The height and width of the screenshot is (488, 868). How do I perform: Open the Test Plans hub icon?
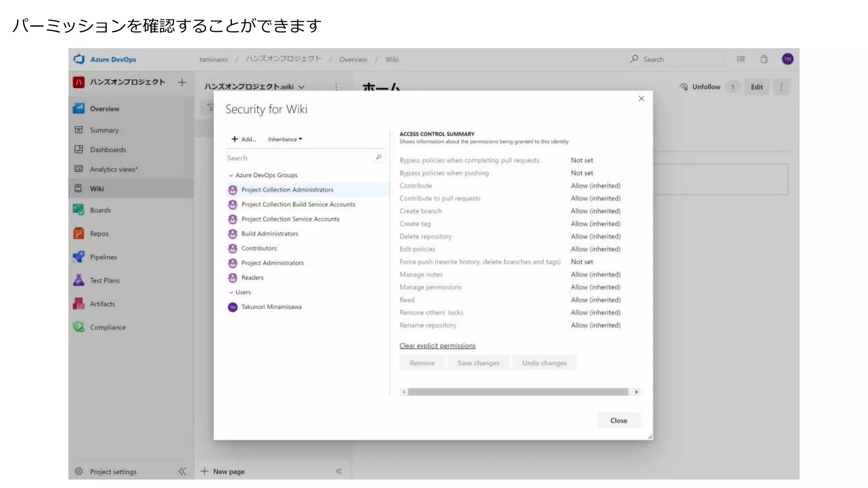(79, 280)
